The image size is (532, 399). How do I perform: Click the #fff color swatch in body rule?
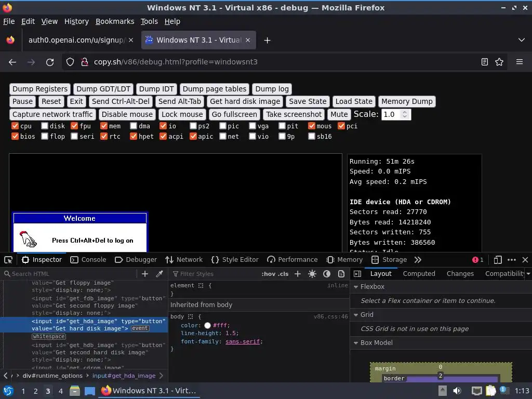(207, 326)
